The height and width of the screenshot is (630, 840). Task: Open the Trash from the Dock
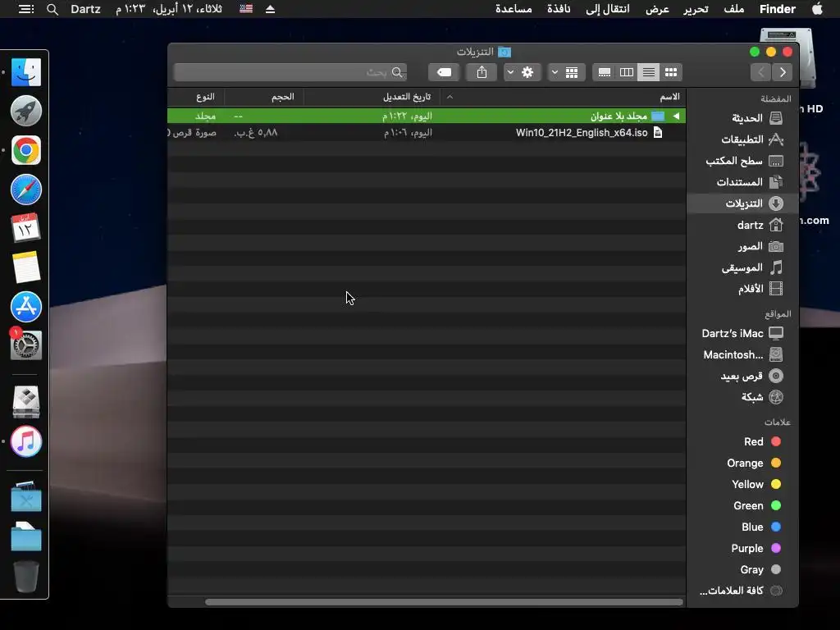tap(25, 576)
